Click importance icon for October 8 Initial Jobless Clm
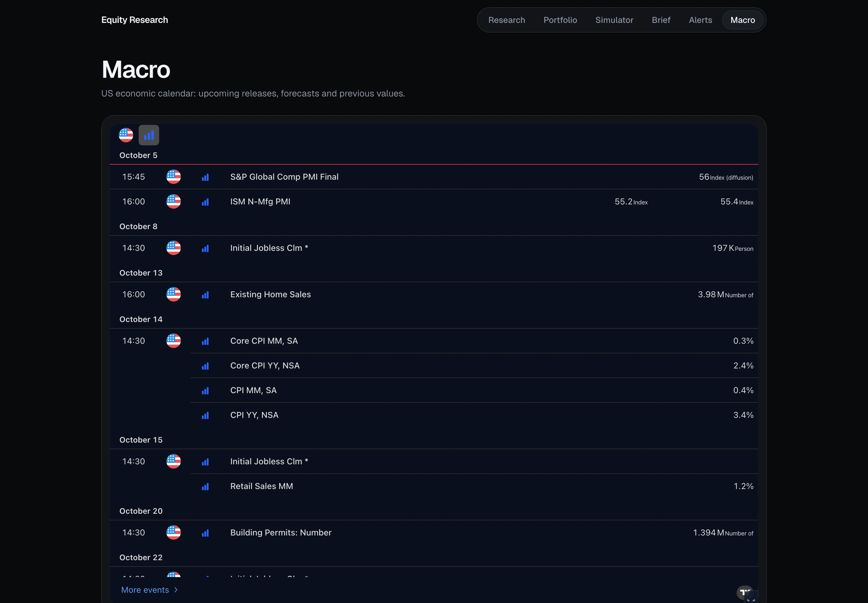This screenshot has width=868, height=603. pos(205,249)
